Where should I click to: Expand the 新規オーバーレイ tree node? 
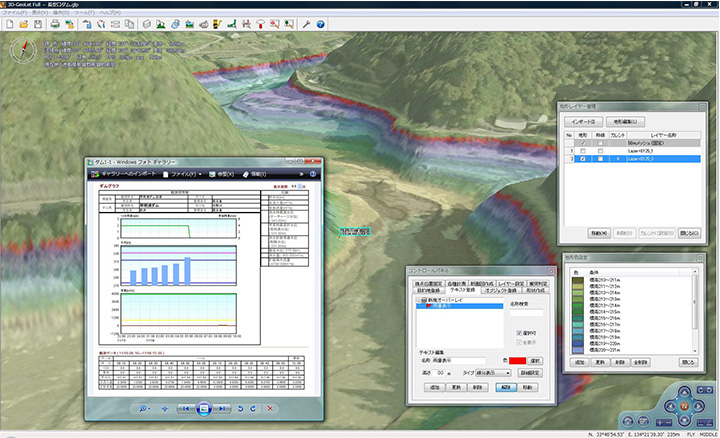[419, 301]
